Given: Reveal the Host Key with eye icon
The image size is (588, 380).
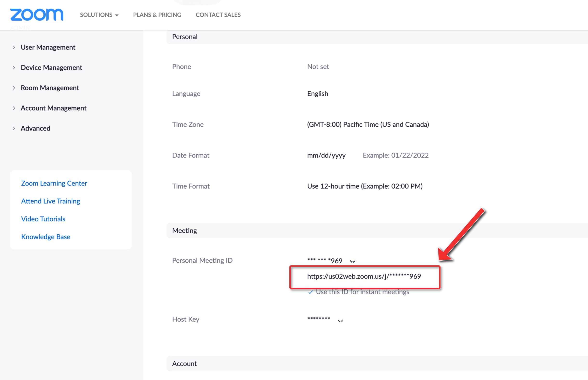Looking at the screenshot, I should [340, 320].
